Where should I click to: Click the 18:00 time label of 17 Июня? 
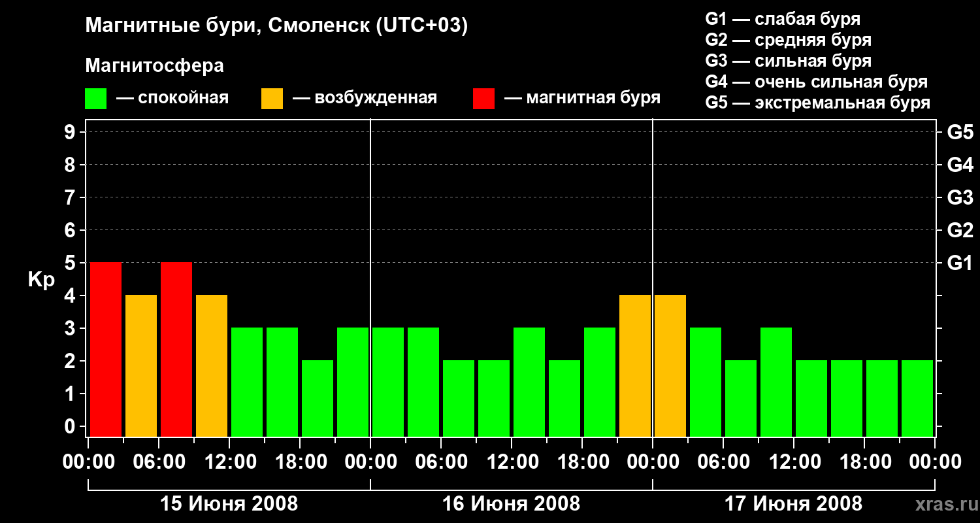click(x=864, y=462)
